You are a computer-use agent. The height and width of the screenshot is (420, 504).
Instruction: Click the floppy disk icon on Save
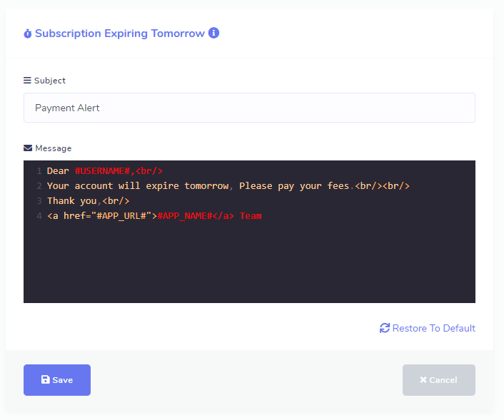(x=46, y=380)
